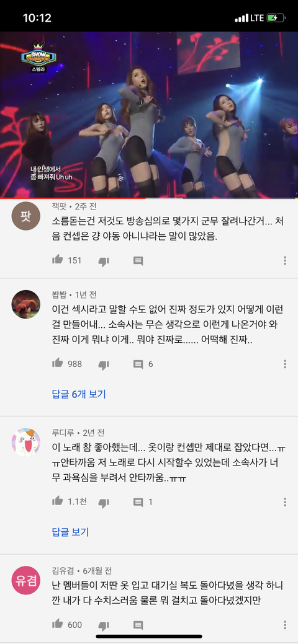This screenshot has width=298, height=644.
Task: Like the comment by 잭팟
Action: 58,260
